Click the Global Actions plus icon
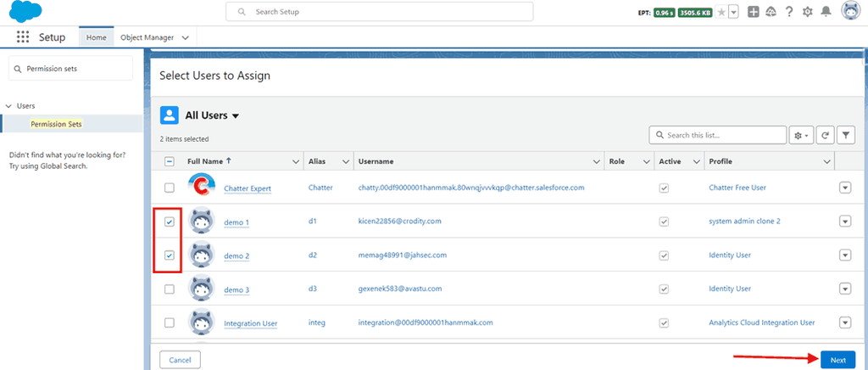Image resolution: width=868 pixels, height=370 pixels. pos(753,12)
